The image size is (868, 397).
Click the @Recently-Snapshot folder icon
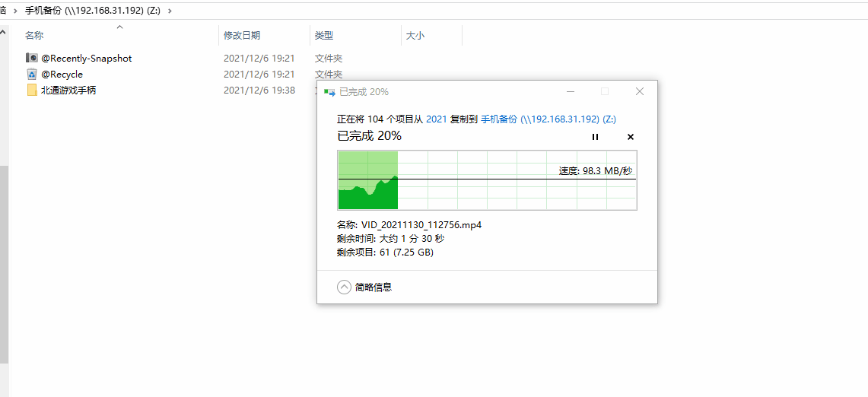coord(32,58)
